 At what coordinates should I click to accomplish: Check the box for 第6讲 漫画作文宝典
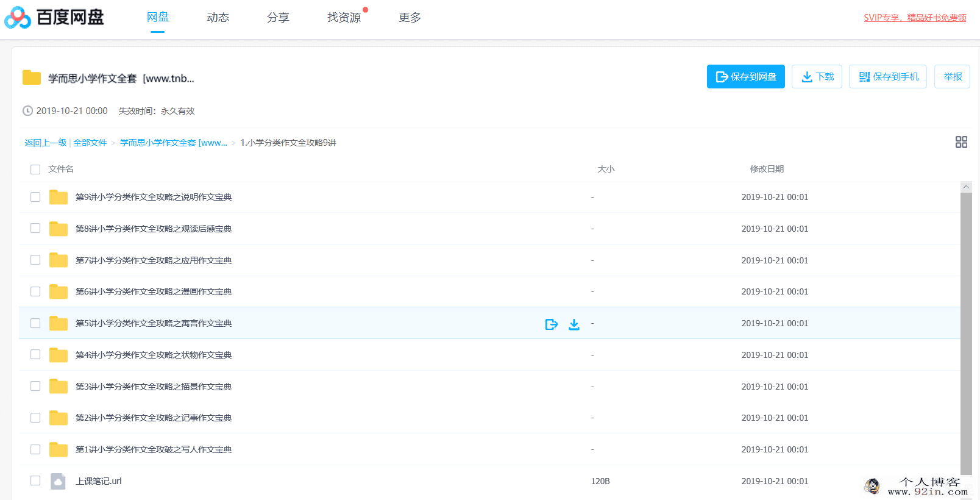35,291
